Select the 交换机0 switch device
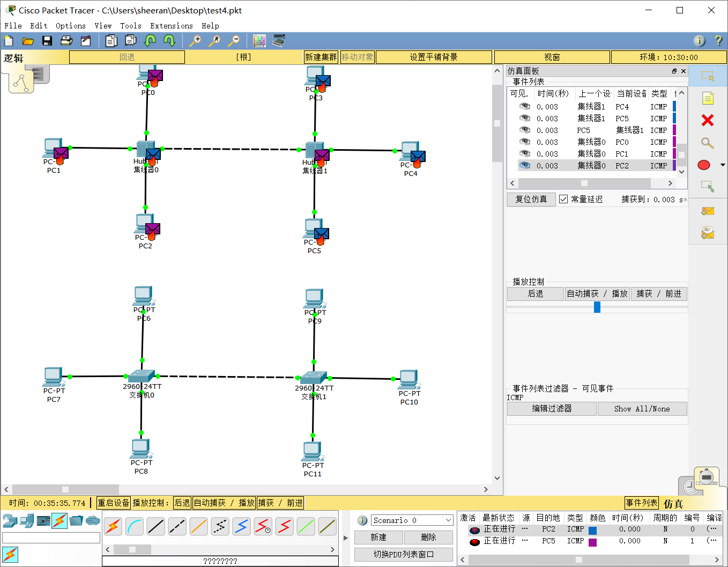728x567 pixels. [x=142, y=376]
